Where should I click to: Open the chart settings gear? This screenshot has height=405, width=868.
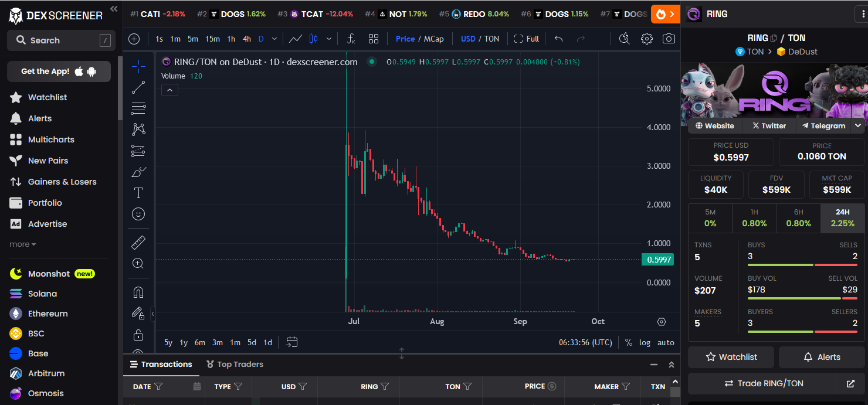tap(647, 39)
